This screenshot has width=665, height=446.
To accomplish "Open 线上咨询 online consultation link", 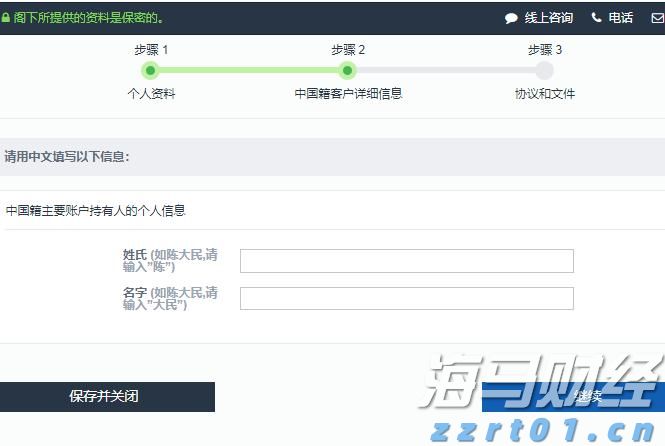I will [549, 18].
